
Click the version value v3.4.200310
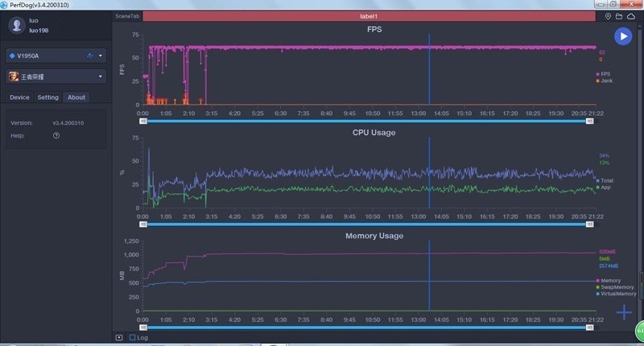click(68, 123)
